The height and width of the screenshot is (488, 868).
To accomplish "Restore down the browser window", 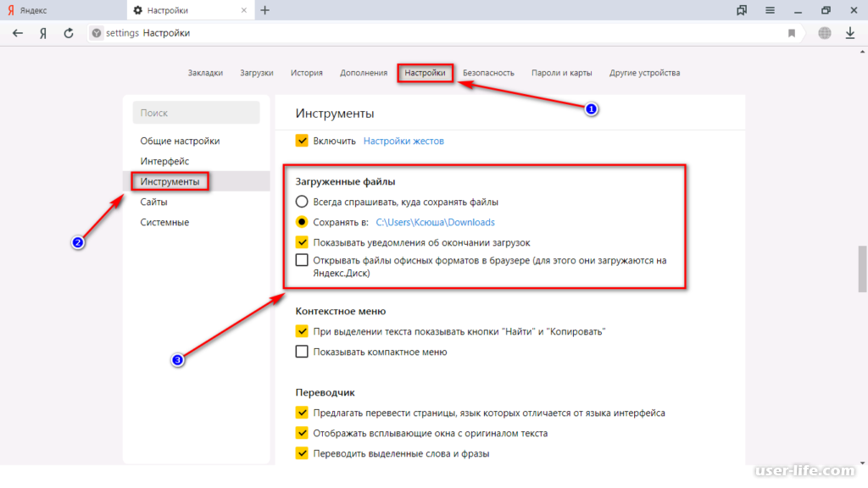I will pos(826,10).
